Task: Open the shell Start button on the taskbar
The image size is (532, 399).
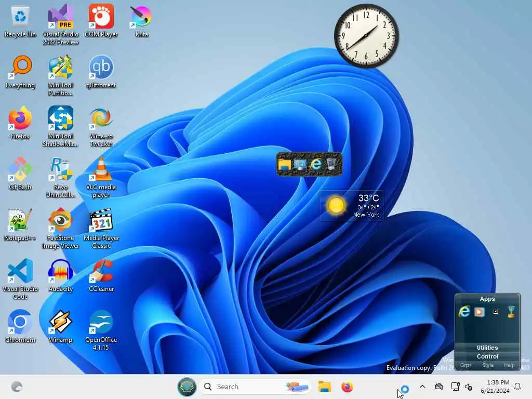Action: tap(187, 387)
